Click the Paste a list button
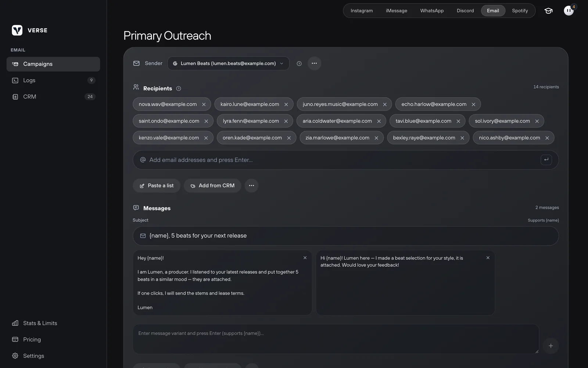The height and width of the screenshot is (368, 588). click(x=157, y=185)
